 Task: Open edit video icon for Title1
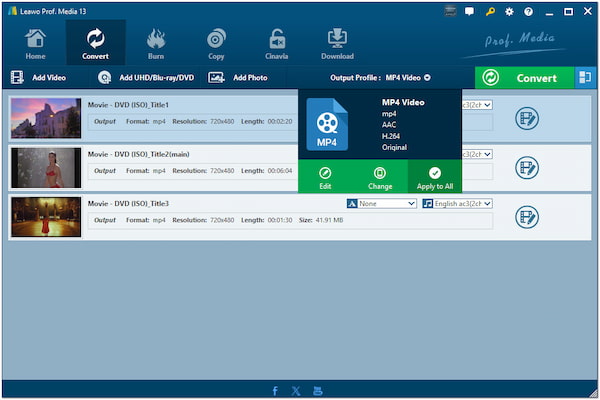pos(527,118)
